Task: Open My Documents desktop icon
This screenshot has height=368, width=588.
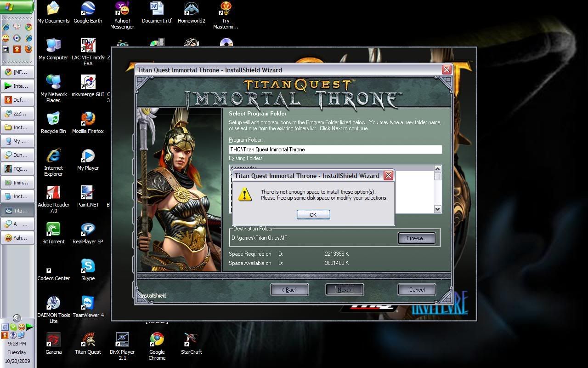Action: pos(53,12)
